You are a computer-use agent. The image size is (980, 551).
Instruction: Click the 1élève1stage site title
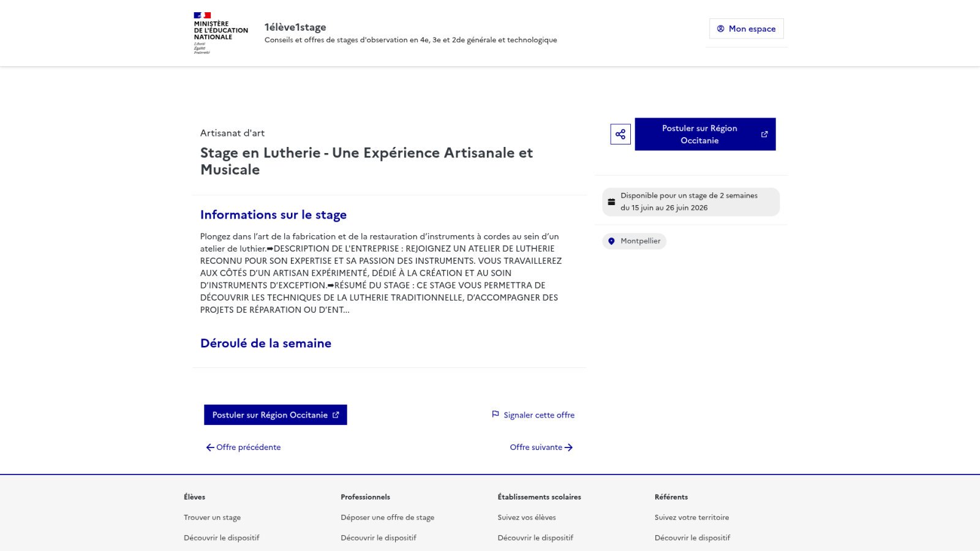pos(295,27)
